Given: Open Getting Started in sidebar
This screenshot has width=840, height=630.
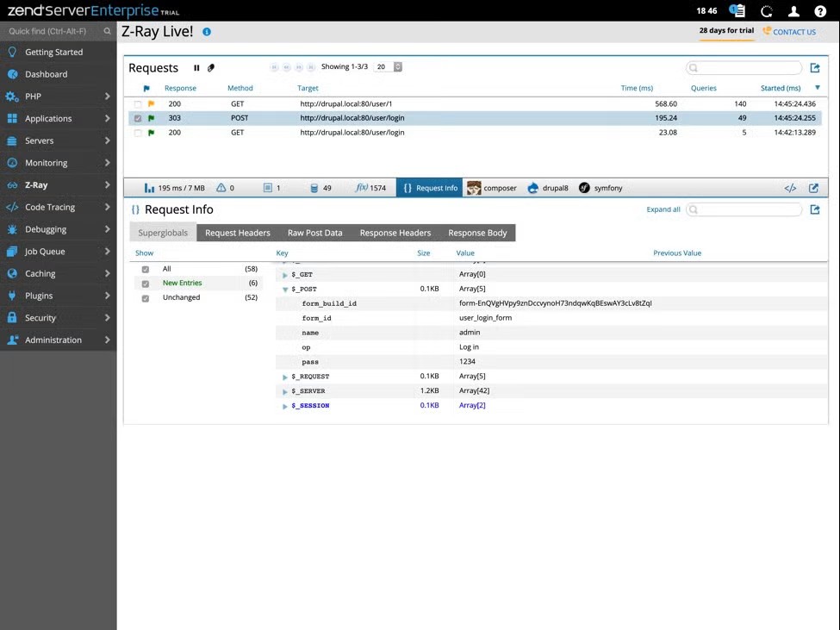Looking at the screenshot, I should click(x=58, y=52).
